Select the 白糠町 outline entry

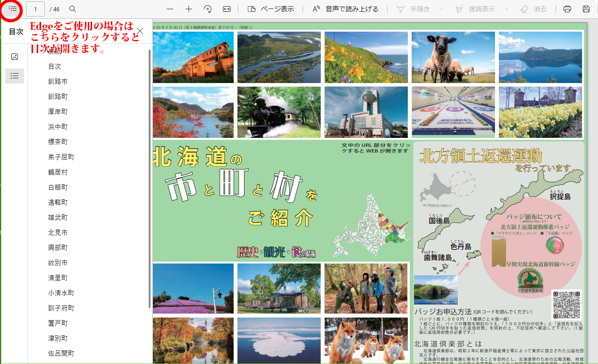[x=58, y=187]
